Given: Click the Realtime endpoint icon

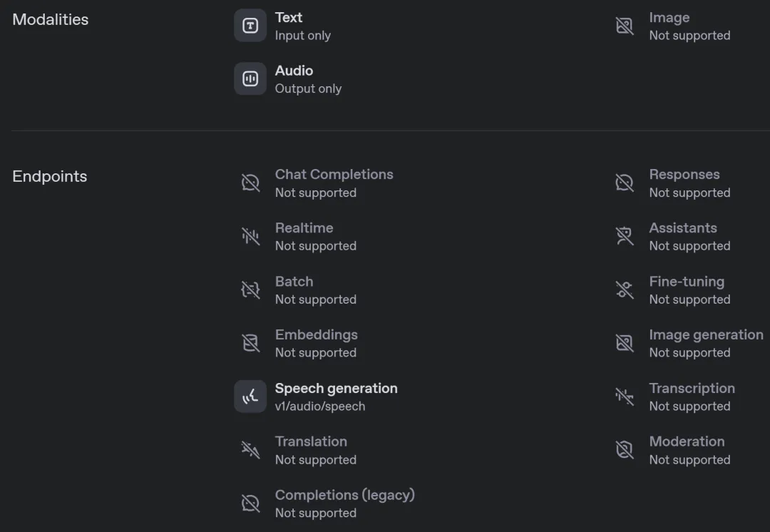Looking at the screenshot, I should click(x=250, y=236).
